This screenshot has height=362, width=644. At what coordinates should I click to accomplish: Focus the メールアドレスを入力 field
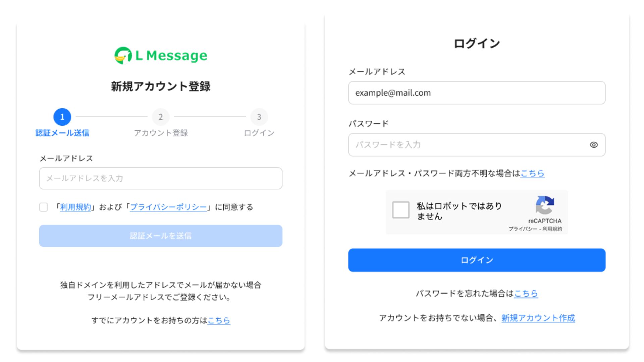(x=161, y=178)
